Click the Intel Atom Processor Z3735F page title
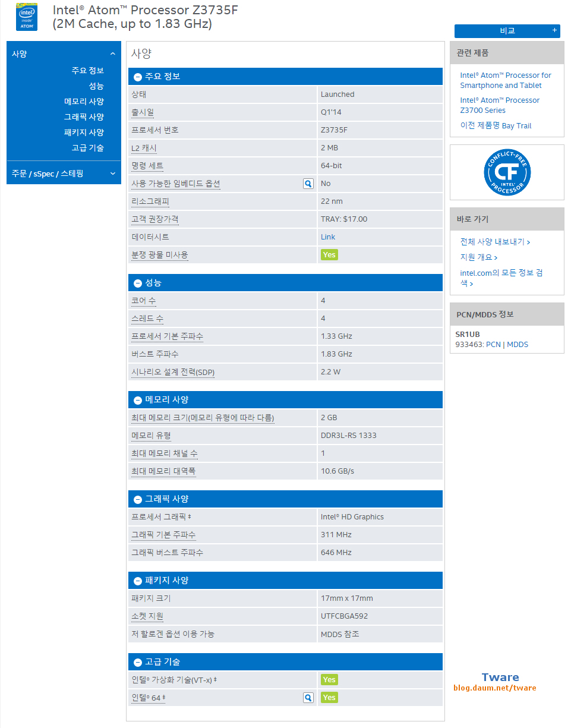The width and height of the screenshot is (571, 728). coord(145,17)
